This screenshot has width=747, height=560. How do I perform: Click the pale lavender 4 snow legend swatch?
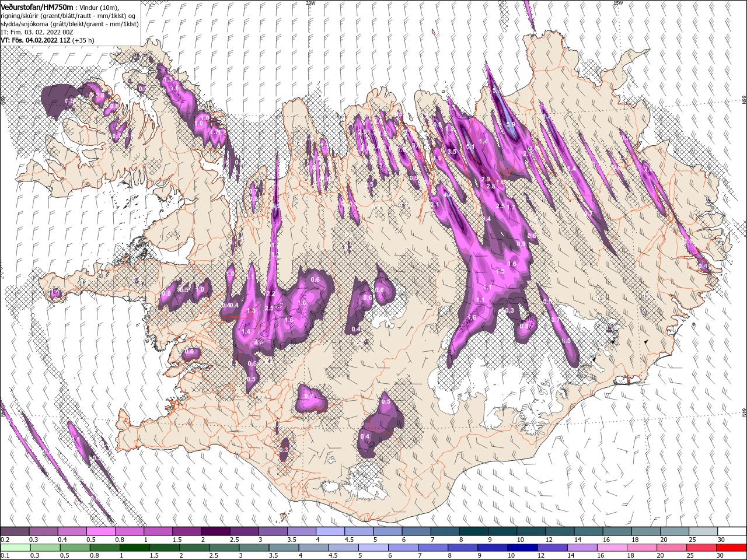(330, 531)
